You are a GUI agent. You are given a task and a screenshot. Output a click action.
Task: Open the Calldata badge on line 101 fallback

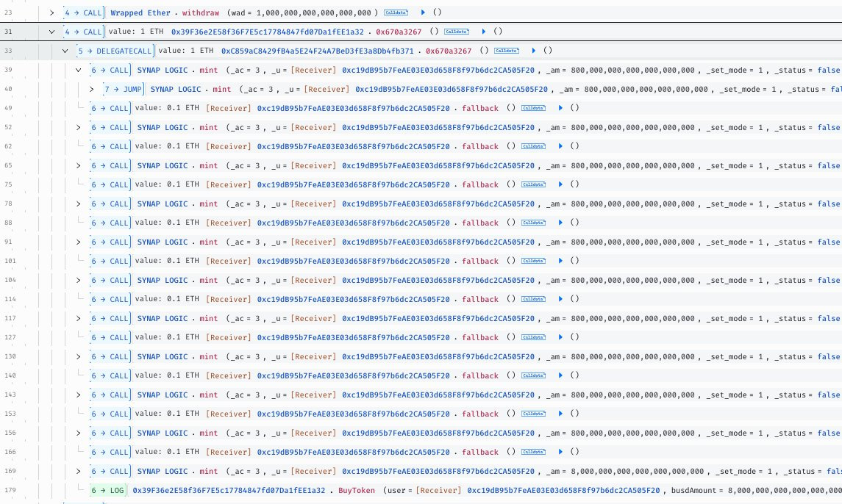pos(533,261)
